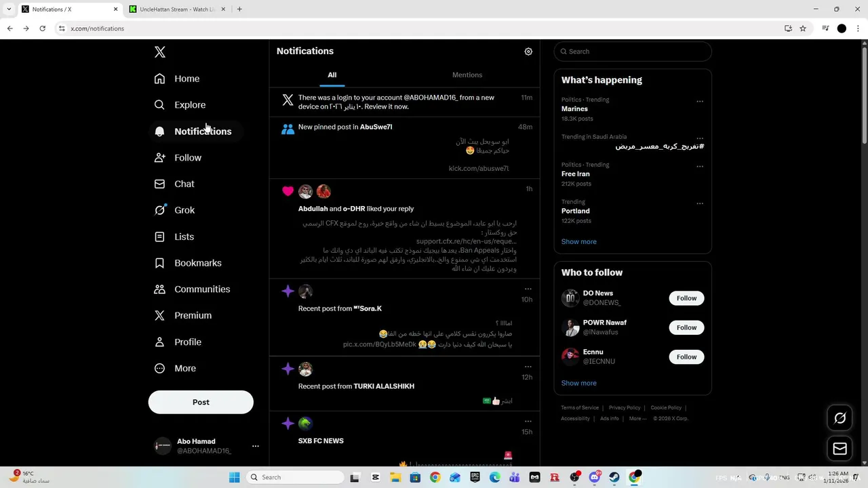
Task: Open Abdullah's avatar in the liked notification
Action: 306,192
